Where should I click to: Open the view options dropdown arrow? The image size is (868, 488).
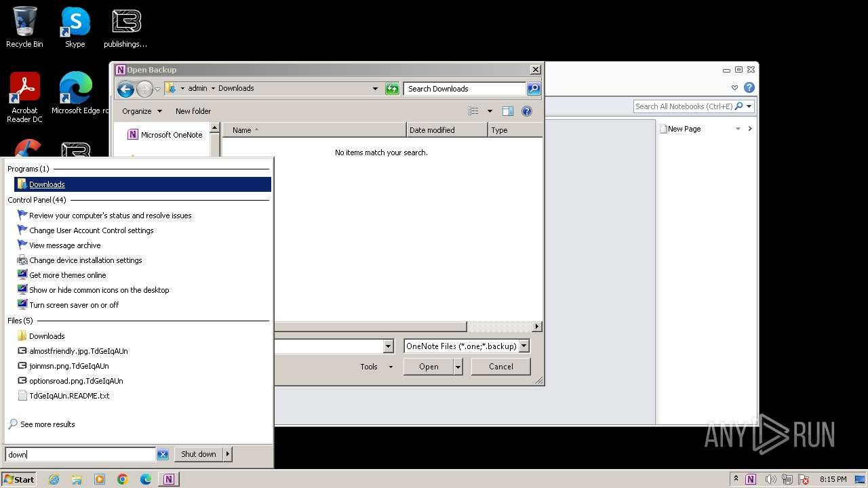click(490, 111)
